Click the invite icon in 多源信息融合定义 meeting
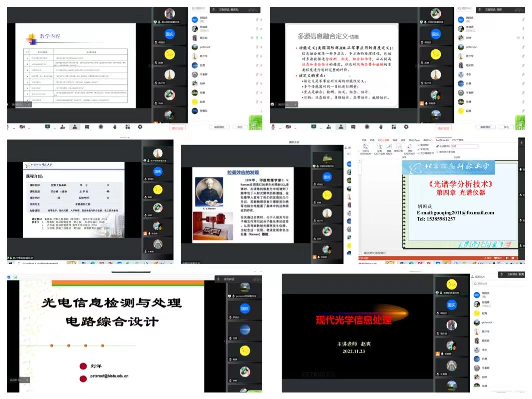The image size is (532, 399). point(328,127)
